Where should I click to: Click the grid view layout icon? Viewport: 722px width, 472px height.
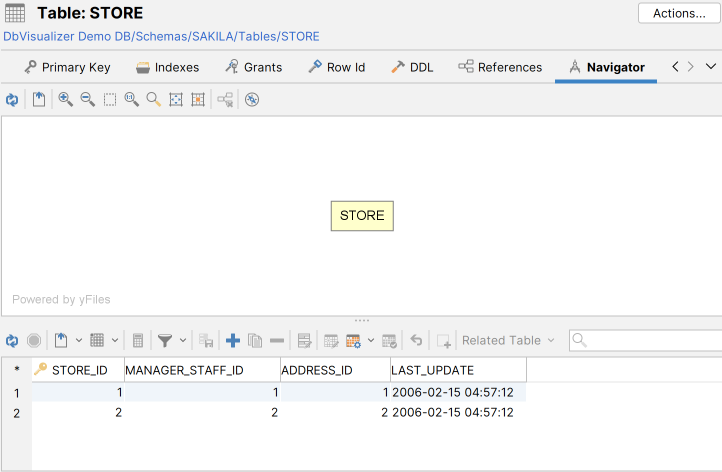(97, 341)
